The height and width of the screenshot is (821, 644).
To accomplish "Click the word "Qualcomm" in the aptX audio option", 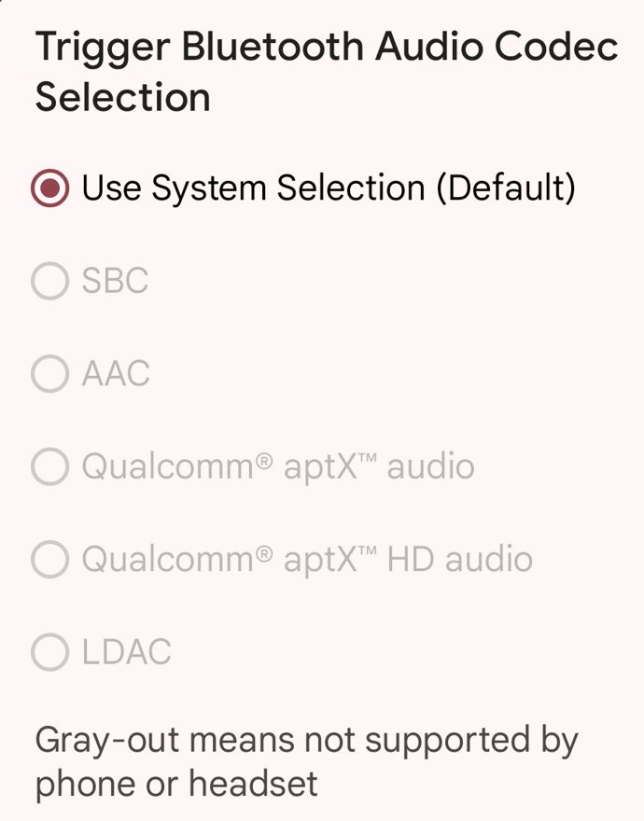I will pyautogui.click(x=168, y=466).
